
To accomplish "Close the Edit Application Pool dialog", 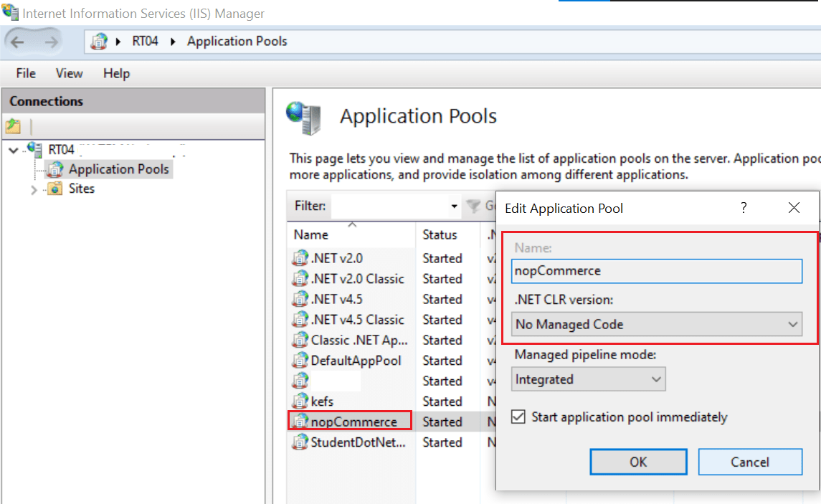I will (x=794, y=208).
